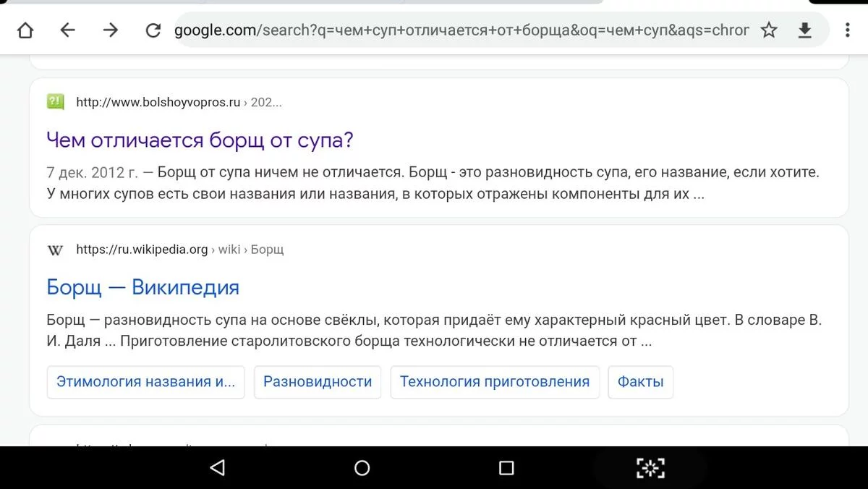Click the forward navigation arrow
This screenshot has width=868, height=489.
110,30
